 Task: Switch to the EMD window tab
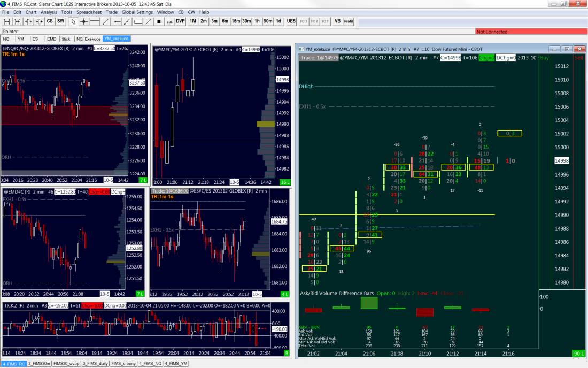click(x=52, y=39)
